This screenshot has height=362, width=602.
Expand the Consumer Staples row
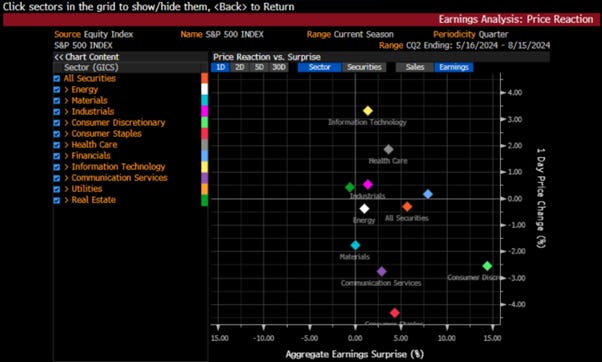pyautogui.click(x=66, y=134)
